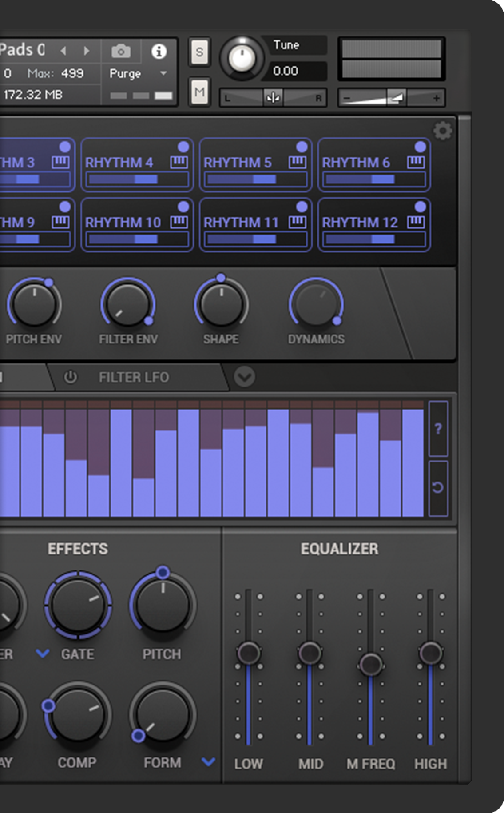The width and height of the screenshot is (504, 813).
Task: Click keyboard icon on Rhythm 10 pad
Action: 179,222
